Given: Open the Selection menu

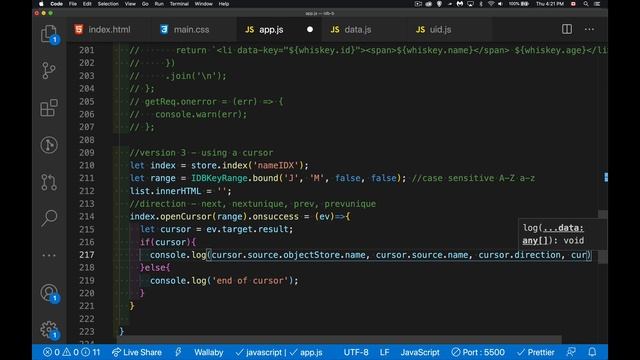Looking at the screenshot, I should 108,4.
